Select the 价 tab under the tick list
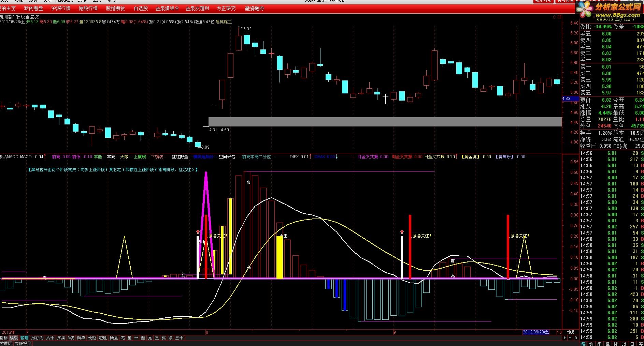This screenshot has height=346, width=644. coord(591,344)
